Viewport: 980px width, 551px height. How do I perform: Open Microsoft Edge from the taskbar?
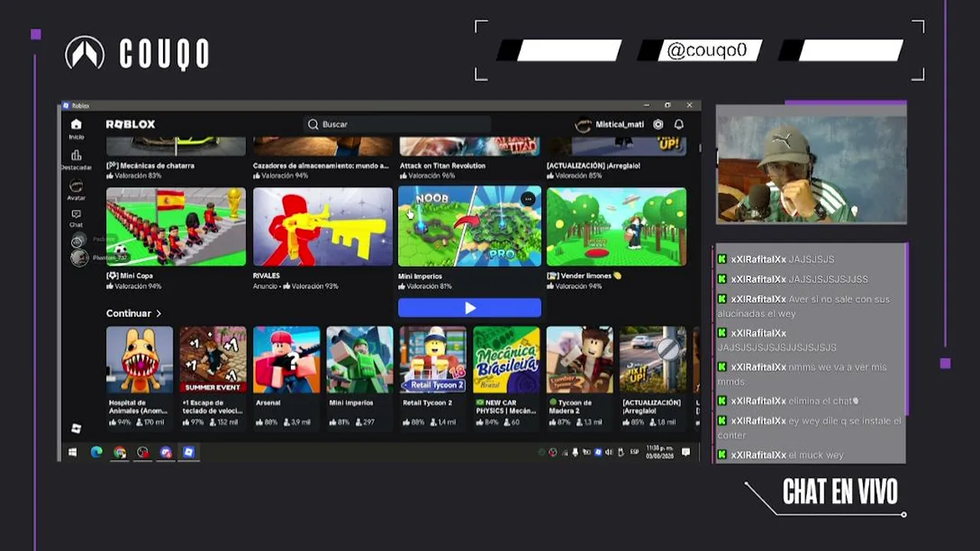pyautogui.click(x=96, y=452)
